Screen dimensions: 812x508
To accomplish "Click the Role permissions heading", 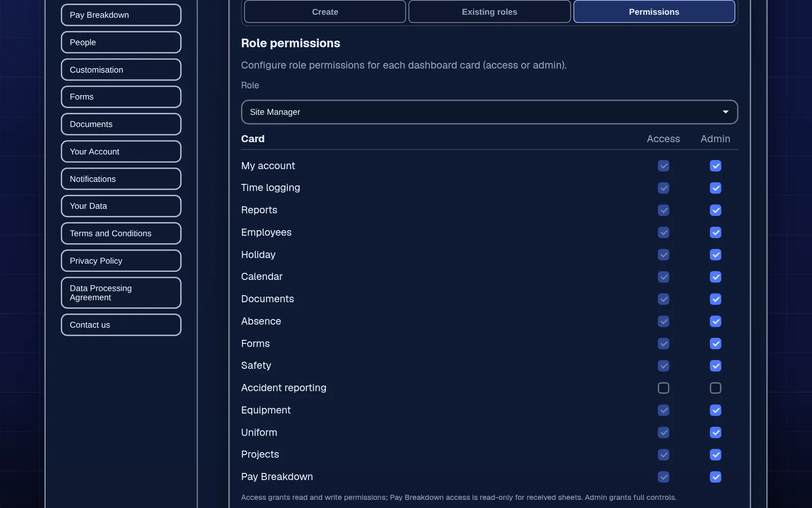I will tap(290, 43).
